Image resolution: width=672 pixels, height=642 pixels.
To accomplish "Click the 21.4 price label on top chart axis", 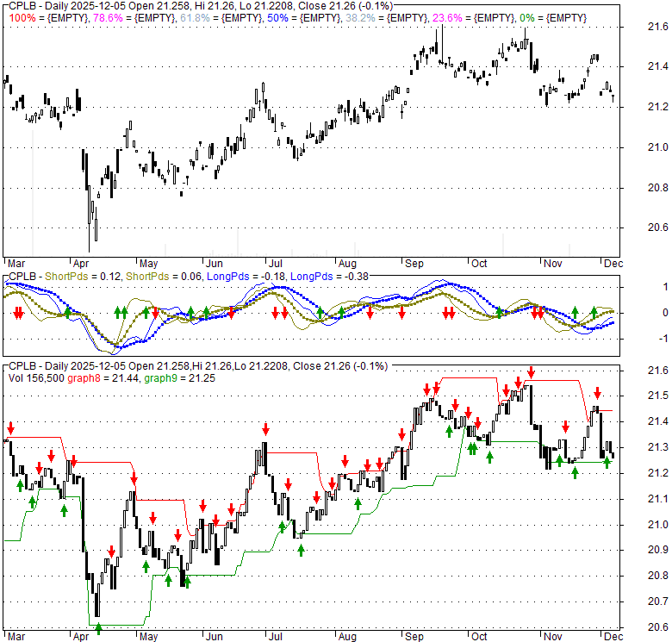I will [x=658, y=66].
